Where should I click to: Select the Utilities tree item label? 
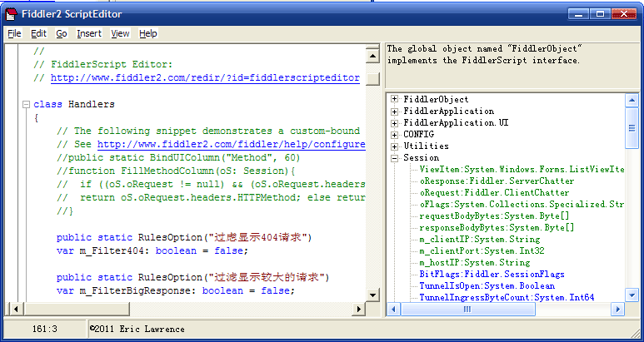point(426,146)
